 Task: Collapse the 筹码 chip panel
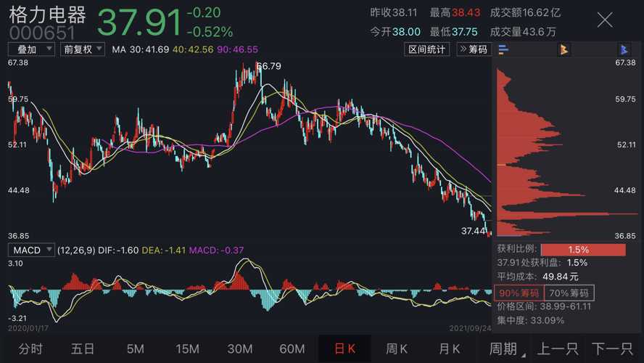(474, 49)
